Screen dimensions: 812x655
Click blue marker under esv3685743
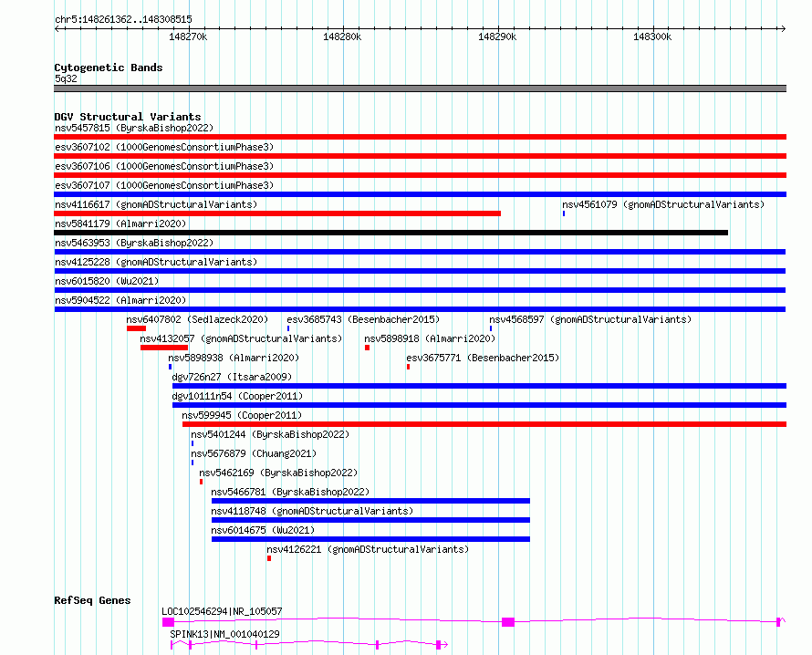click(288, 328)
